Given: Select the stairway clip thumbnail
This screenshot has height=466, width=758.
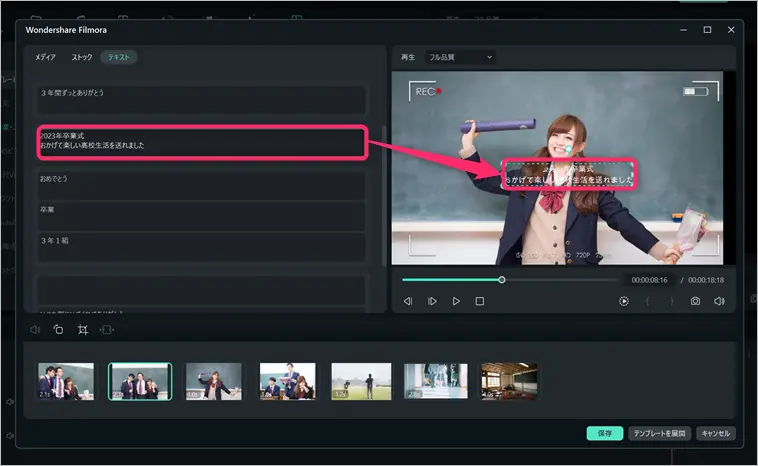Looking at the screenshot, I should pyautogui.click(x=436, y=381).
